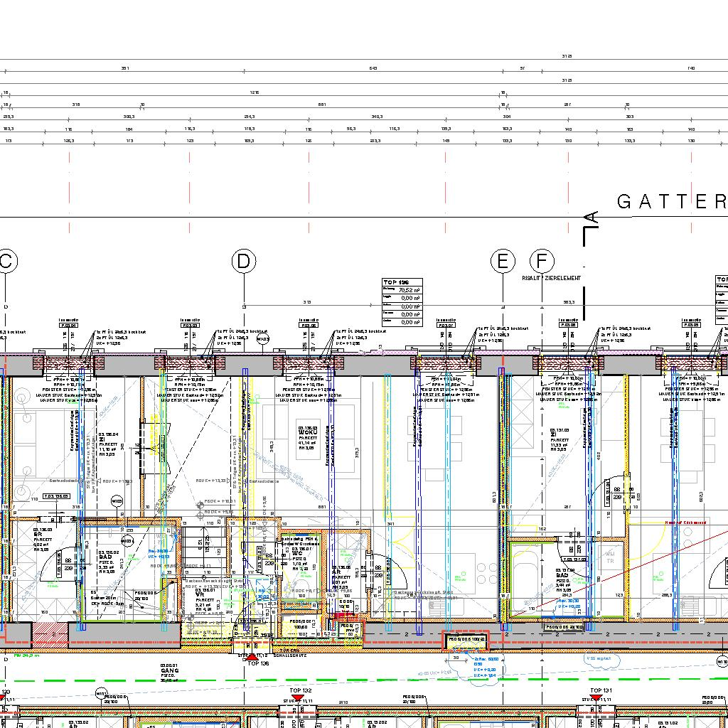Click the VR room label
This screenshot has width=728, height=728.
tap(200, 595)
